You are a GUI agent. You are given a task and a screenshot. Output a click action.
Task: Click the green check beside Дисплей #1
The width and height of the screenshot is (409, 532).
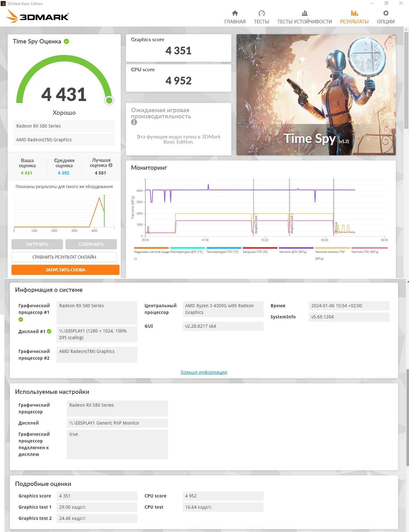click(x=49, y=331)
